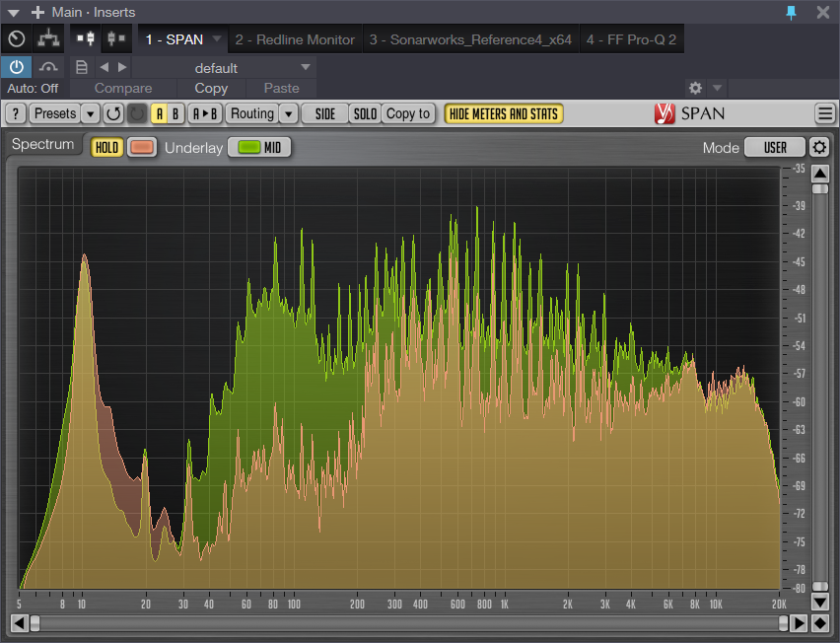This screenshot has height=643, width=840.
Task: Open the SPAN Presets menu
Action: [54, 113]
